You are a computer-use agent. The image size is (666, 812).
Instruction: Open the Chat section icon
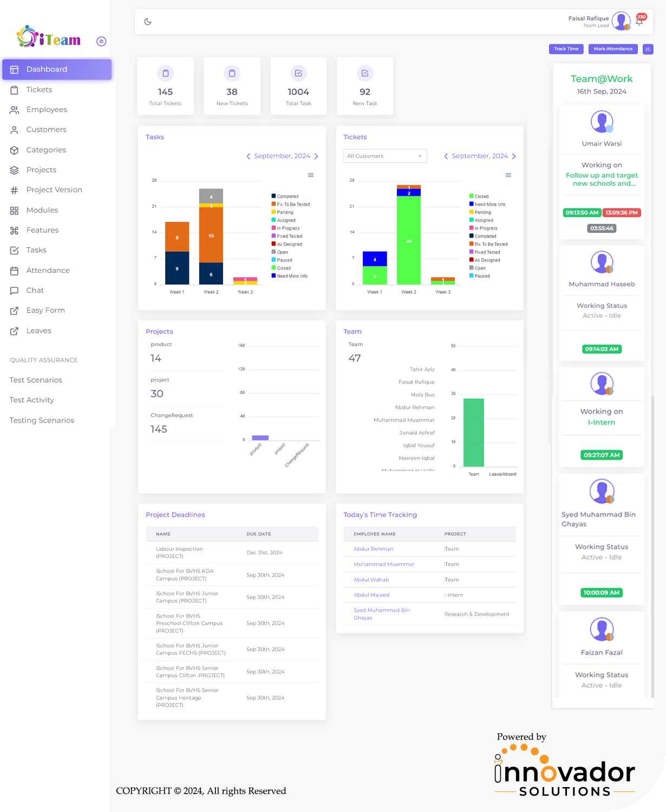tap(15, 290)
